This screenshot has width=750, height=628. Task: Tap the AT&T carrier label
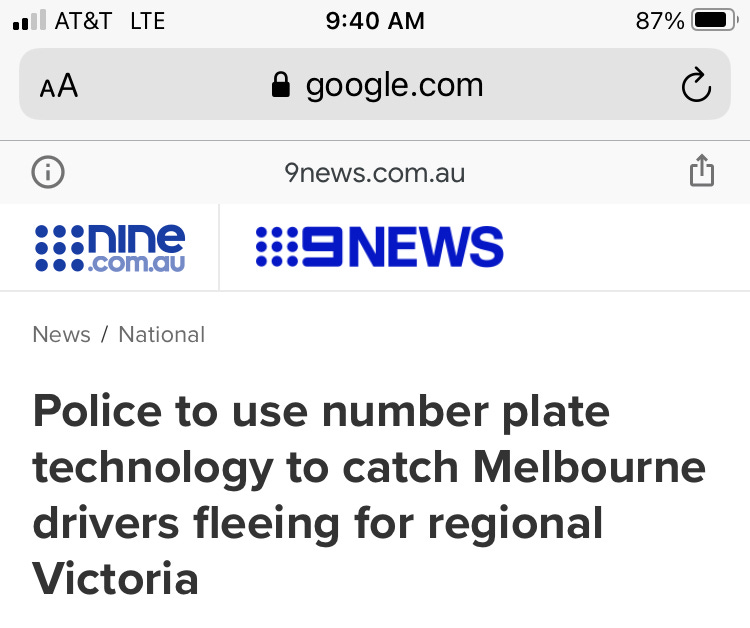click(x=83, y=21)
